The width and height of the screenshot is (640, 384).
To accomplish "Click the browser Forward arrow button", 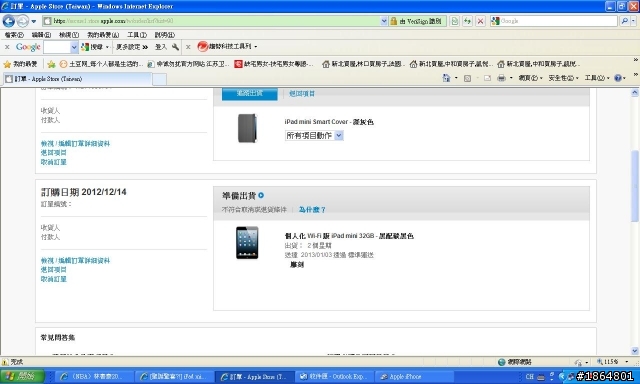I will 22,21.
